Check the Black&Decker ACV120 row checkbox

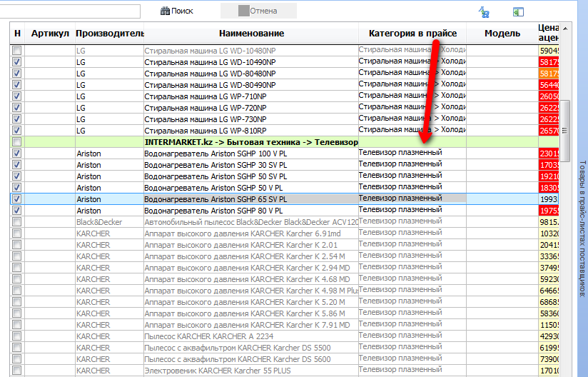(17, 221)
